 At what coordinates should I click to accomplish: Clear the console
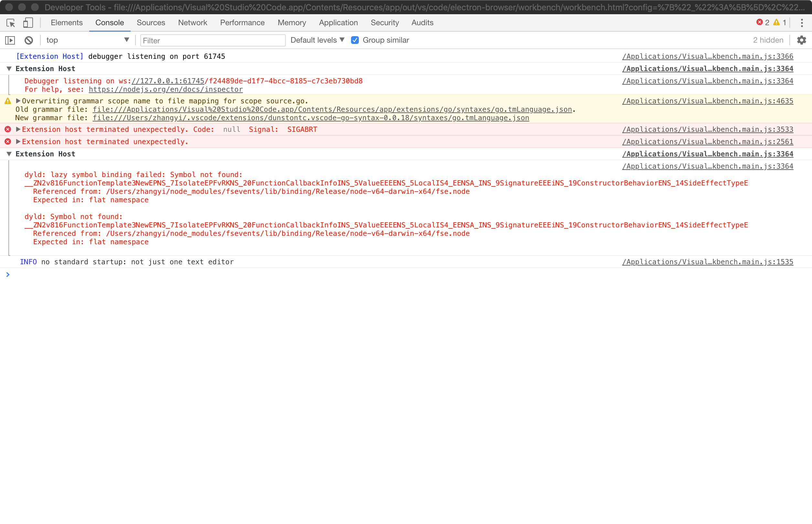[x=28, y=40]
